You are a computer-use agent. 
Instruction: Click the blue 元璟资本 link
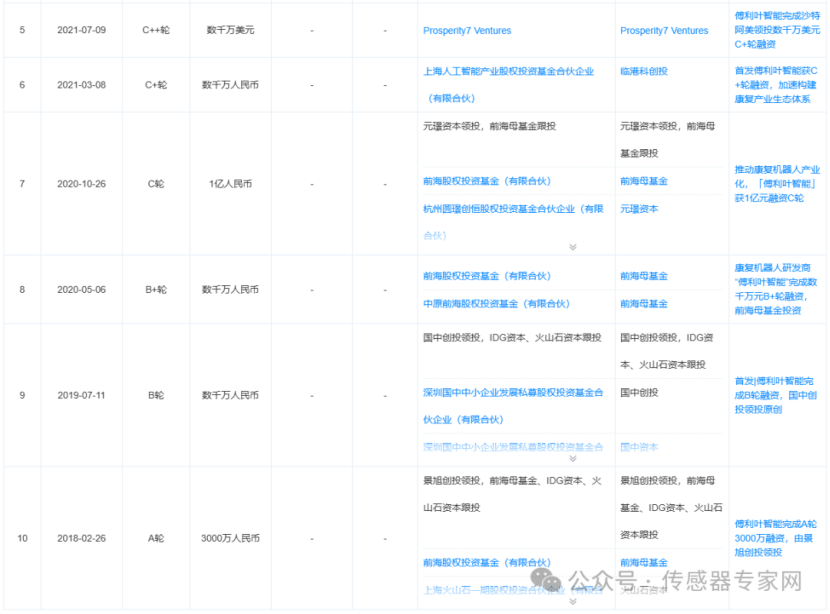tap(639, 209)
